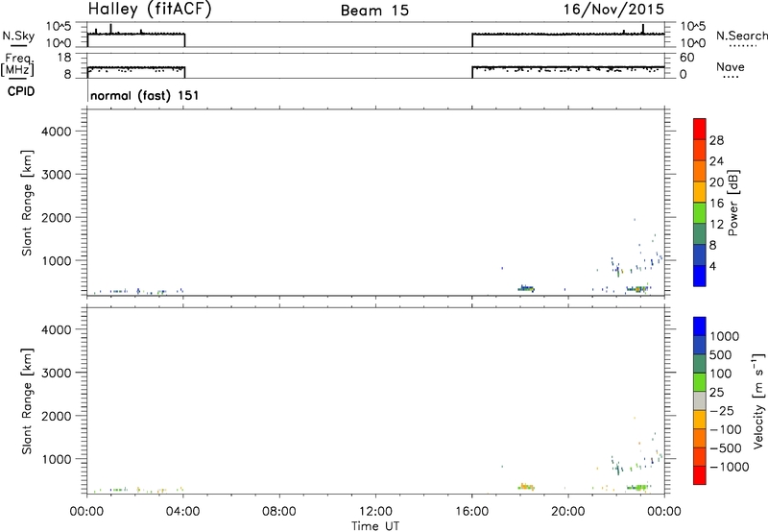Click the 'Time UT' axis label
The width and height of the screenshot is (768, 532).
(375, 525)
